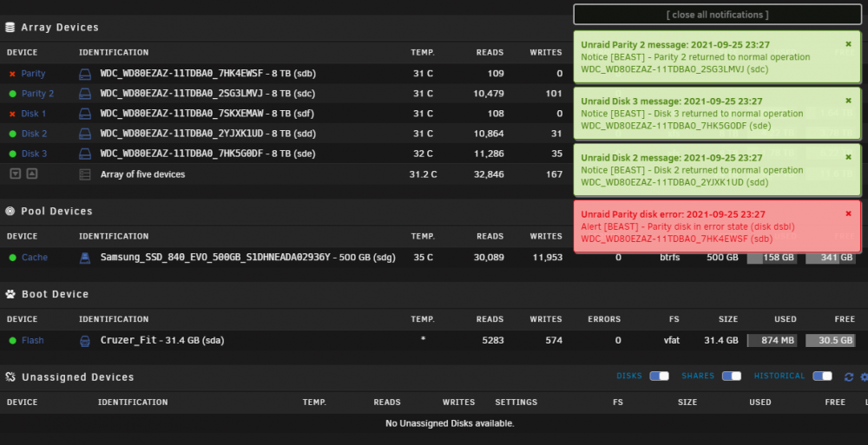This screenshot has width=868, height=445.
Task: Click the SETTINGS column header in Unassigned Devices
Action: (516, 402)
